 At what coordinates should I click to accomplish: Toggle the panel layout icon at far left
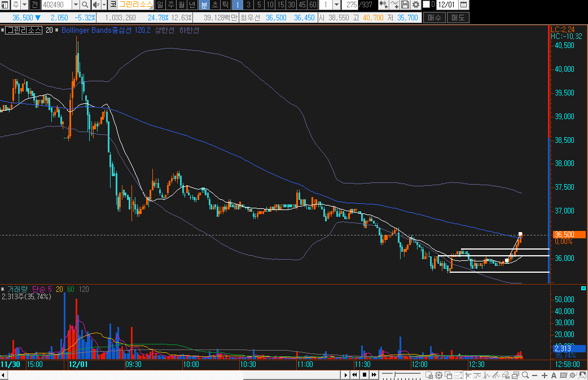(5, 5)
